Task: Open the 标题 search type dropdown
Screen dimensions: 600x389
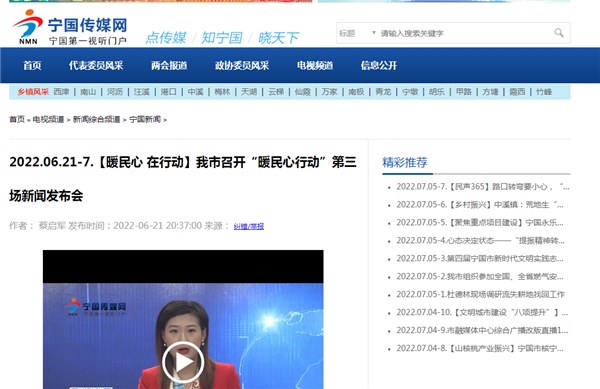Action: tap(357, 33)
